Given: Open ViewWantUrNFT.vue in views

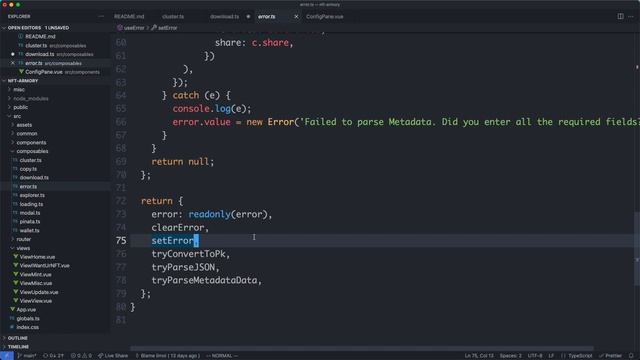Looking at the screenshot, I should (44, 266).
